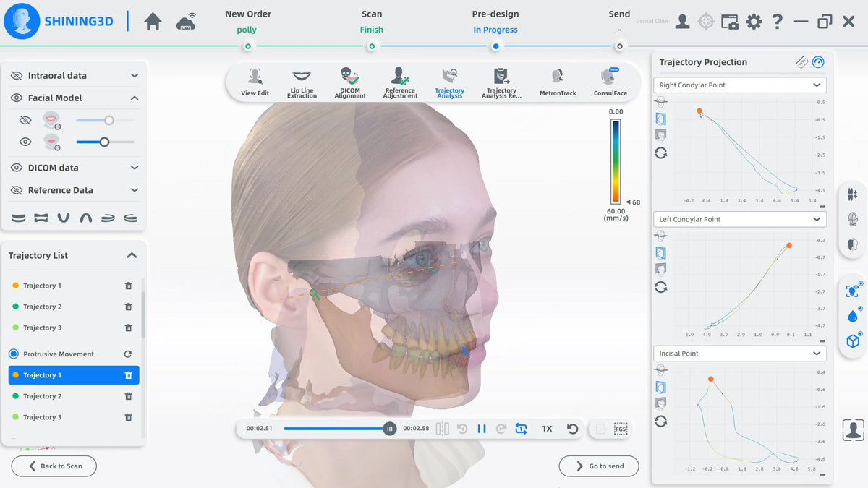The width and height of the screenshot is (868, 488).
Task: Select the 3D cube view icon
Action: pos(852,341)
